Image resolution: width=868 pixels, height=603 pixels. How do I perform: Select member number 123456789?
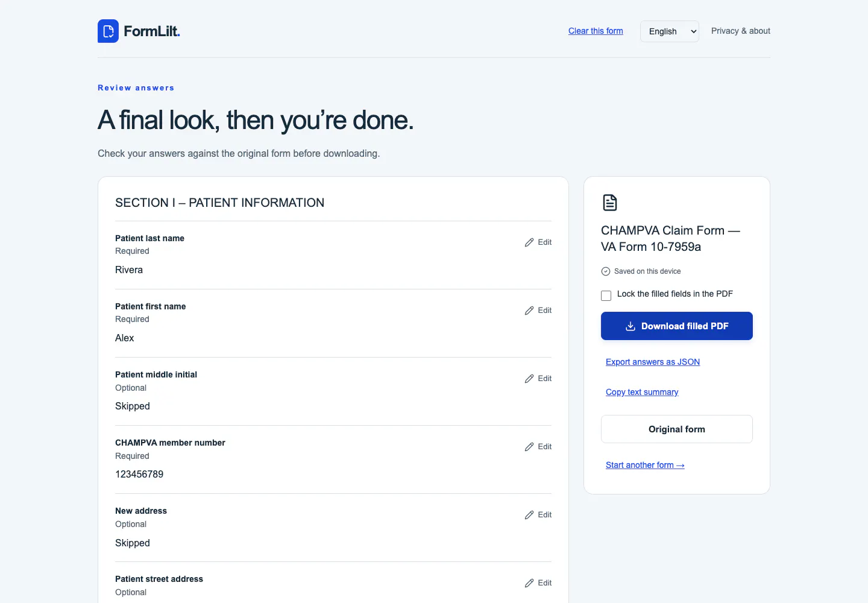[x=139, y=475]
